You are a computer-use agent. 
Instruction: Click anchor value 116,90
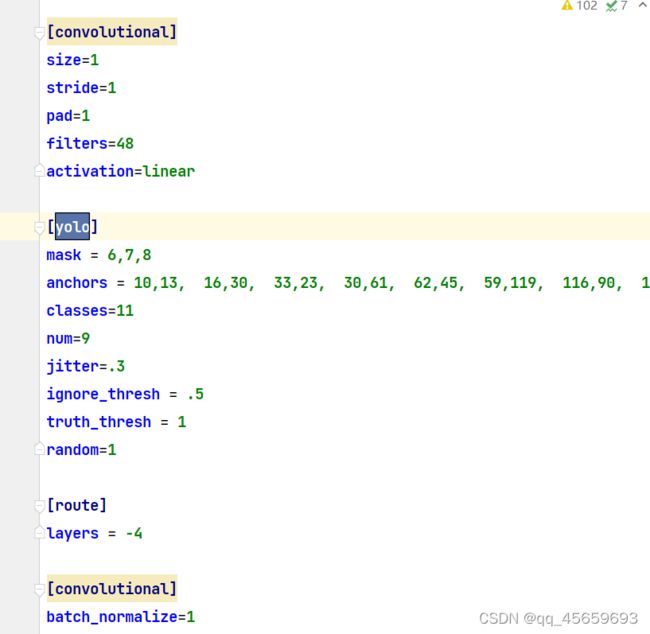point(589,283)
